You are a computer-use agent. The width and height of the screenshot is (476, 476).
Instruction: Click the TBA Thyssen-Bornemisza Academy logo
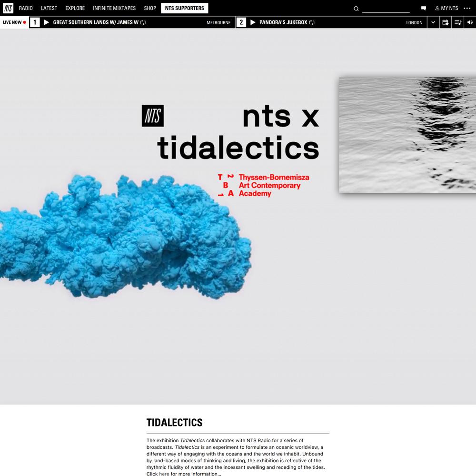[x=263, y=185]
